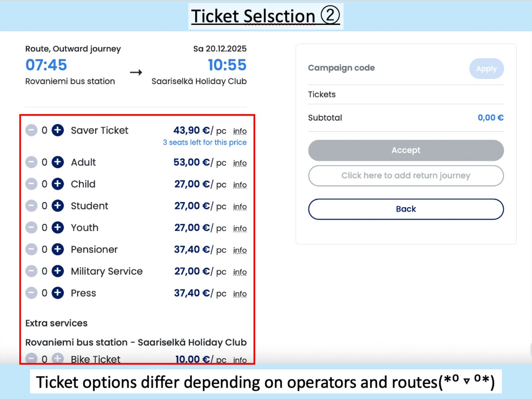Click the Accept button
Image resolution: width=532 pixels, height=399 pixels.
tap(406, 150)
